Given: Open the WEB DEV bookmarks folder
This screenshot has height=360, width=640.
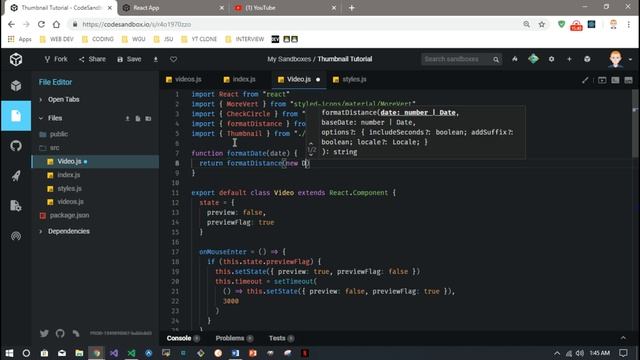Looking at the screenshot, I should (x=57, y=40).
